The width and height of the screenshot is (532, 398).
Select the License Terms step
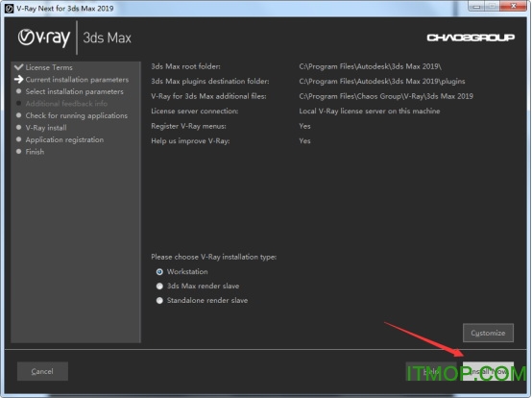click(x=49, y=67)
